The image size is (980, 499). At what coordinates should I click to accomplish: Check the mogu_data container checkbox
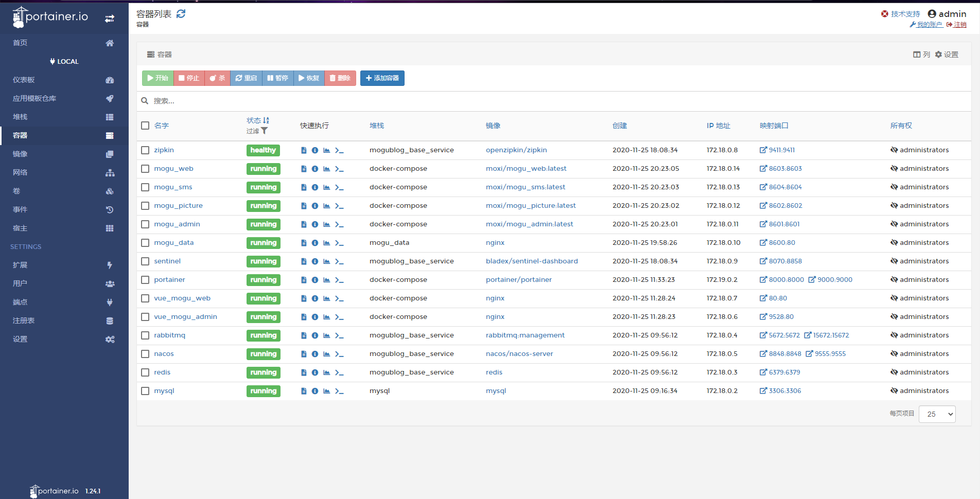[145, 243]
